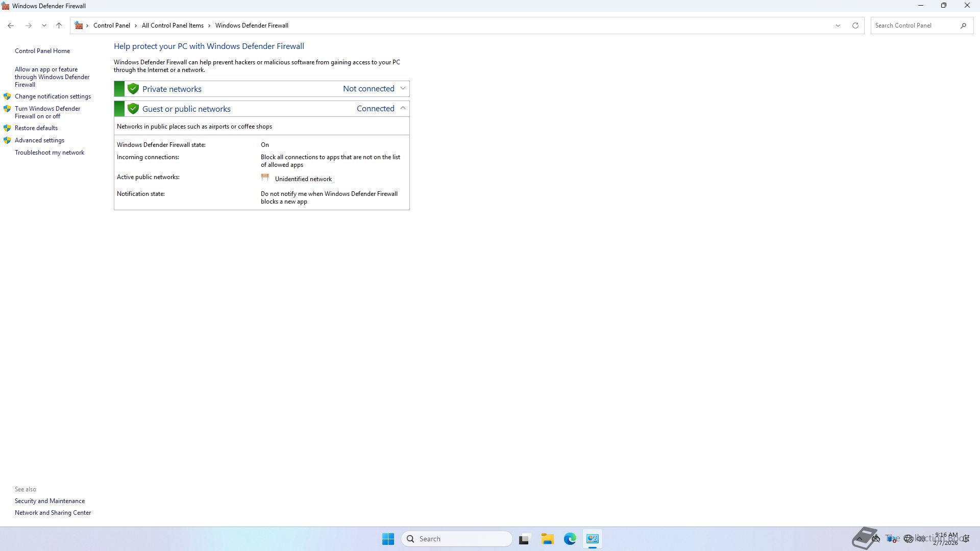Click the Unidentified network bench icon
The width and height of the screenshot is (980, 551).
(265, 178)
